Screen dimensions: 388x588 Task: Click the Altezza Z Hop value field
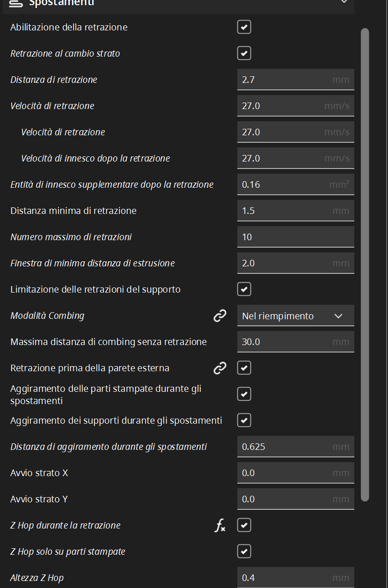click(x=296, y=578)
